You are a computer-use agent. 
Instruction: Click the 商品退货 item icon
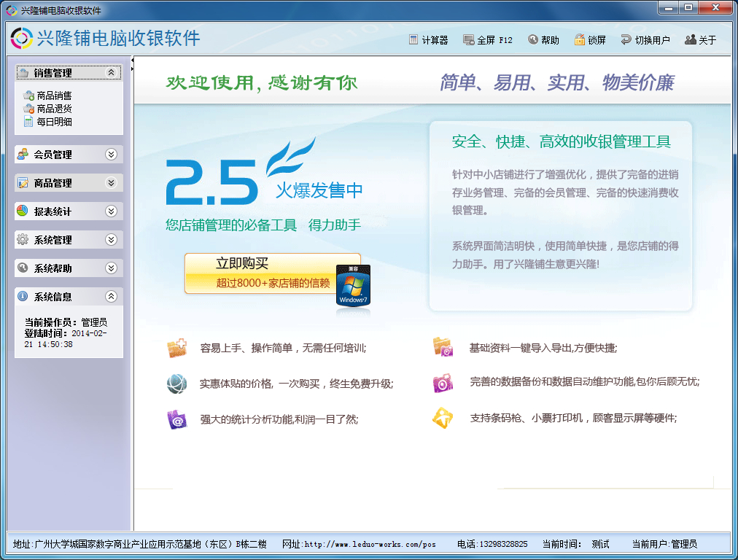[x=28, y=109]
